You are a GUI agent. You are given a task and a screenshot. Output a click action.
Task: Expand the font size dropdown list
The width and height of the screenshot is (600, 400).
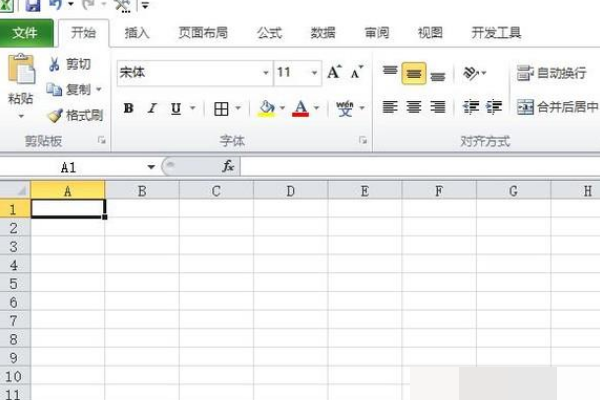point(315,72)
